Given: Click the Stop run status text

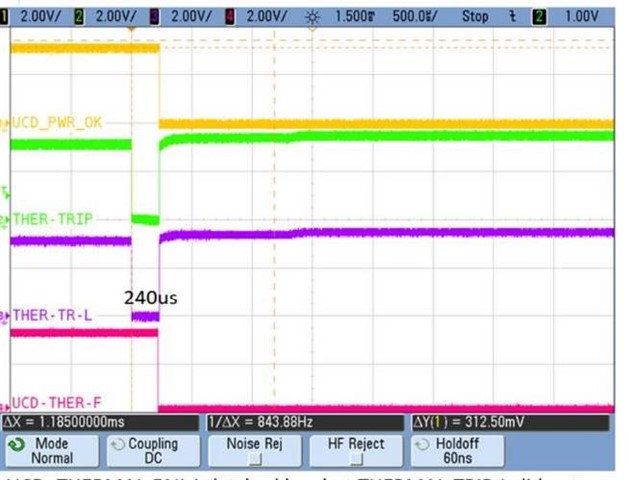Looking at the screenshot, I should click(x=475, y=16).
